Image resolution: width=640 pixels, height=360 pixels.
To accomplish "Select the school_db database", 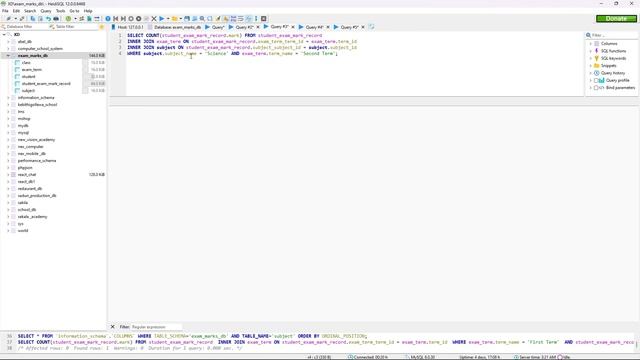I will point(27,210).
